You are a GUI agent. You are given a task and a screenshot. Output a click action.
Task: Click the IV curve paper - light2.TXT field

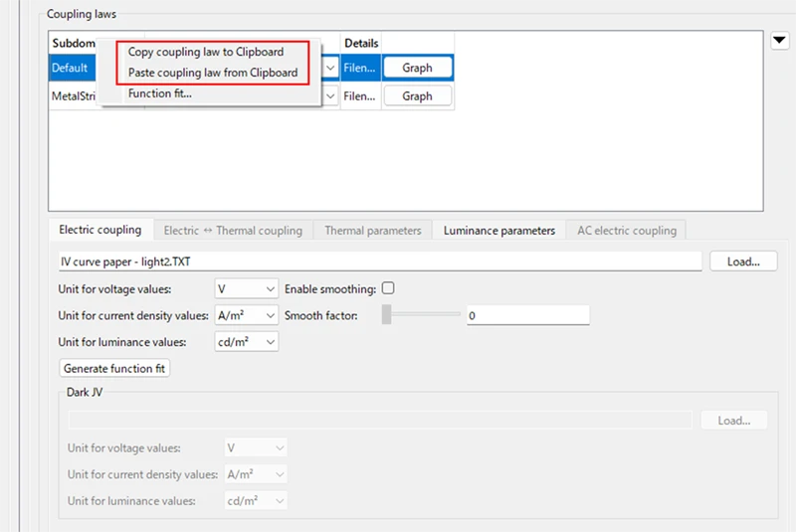[380, 262]
